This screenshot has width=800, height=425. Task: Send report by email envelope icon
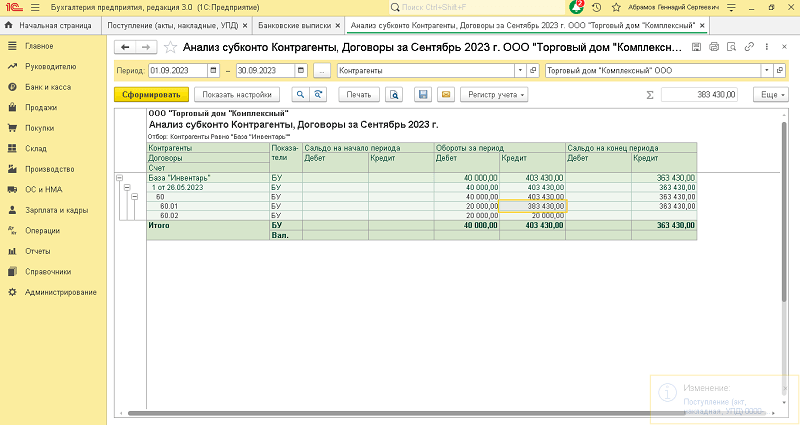[445, 93]
